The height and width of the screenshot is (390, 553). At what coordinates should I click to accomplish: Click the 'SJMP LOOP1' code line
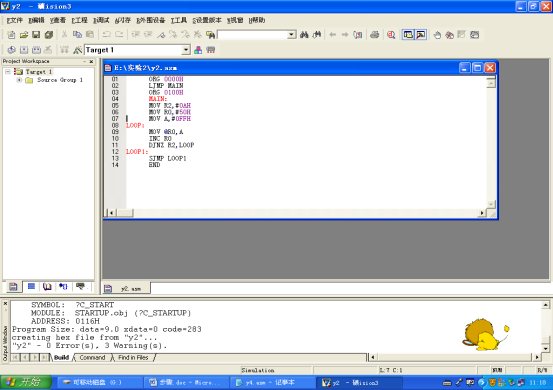coord(168,158)
